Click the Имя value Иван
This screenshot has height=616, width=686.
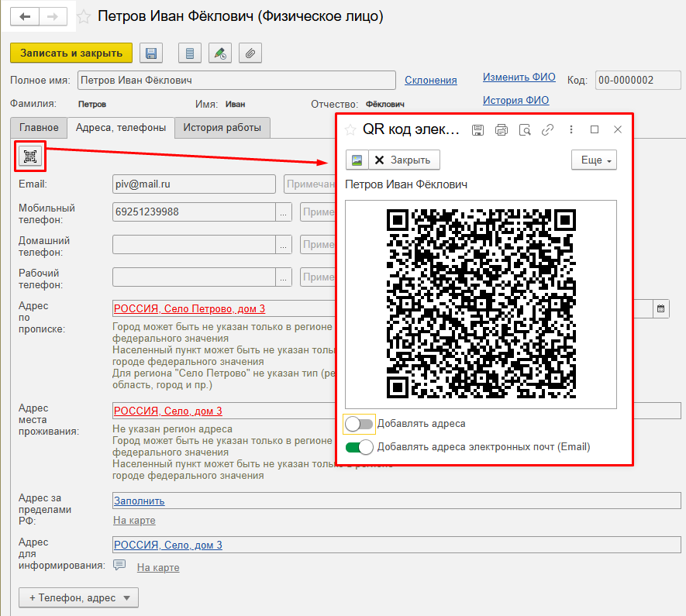235,105
